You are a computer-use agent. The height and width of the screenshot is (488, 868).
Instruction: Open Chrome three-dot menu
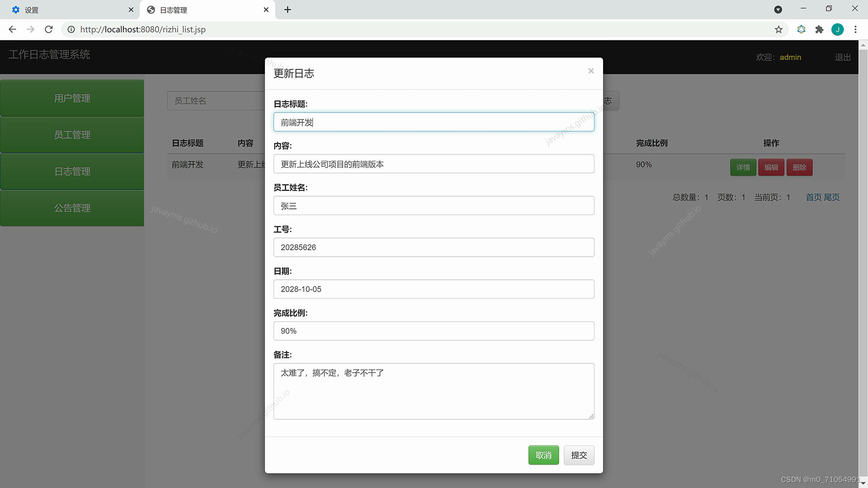click(x=855, y=29)
